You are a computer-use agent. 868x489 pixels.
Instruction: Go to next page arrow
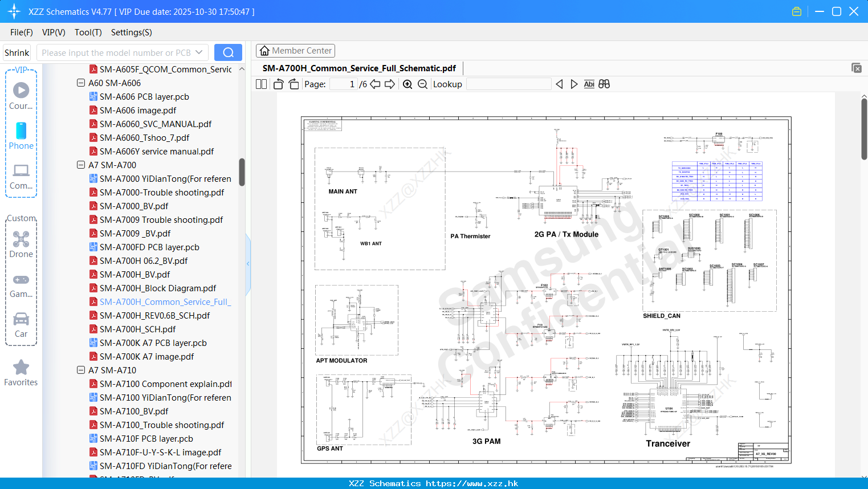pyautogui.click(x=390, y=84)
